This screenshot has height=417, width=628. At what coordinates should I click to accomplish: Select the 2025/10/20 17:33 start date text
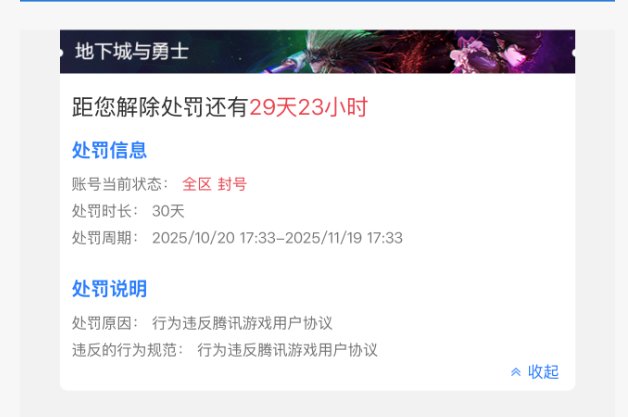pyautogui.click(x=213, y=238)
